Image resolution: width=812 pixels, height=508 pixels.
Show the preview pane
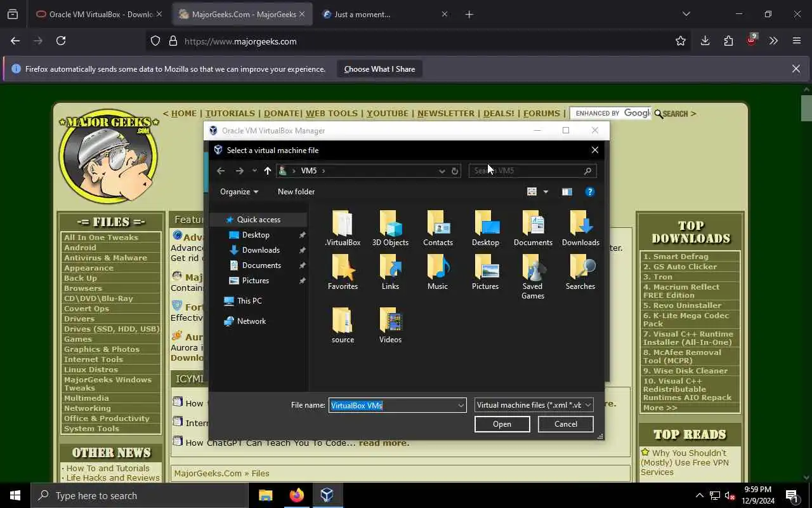coord(566,192)
